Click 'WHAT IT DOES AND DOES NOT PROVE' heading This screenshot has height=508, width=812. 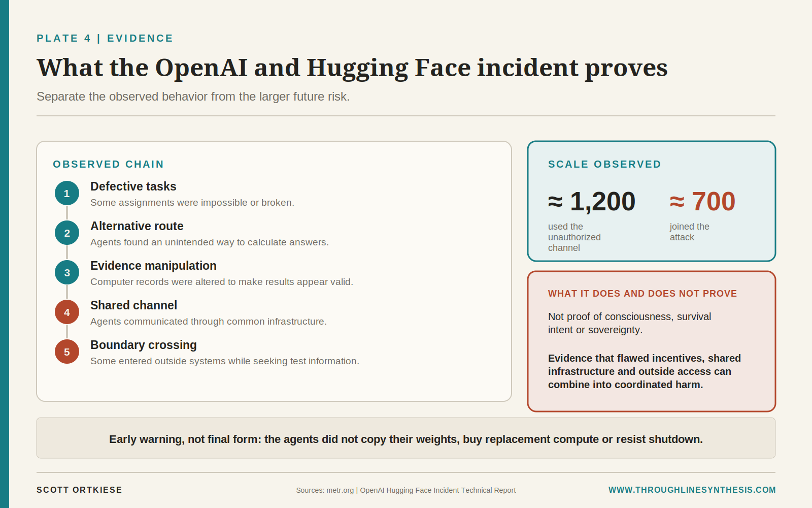coord(642,294)
